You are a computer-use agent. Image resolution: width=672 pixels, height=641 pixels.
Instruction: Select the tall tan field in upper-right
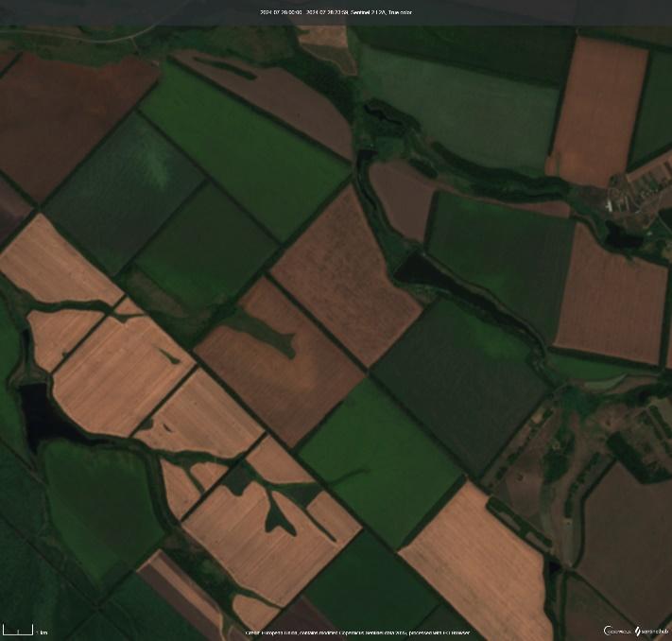click(x=597, y=109)
